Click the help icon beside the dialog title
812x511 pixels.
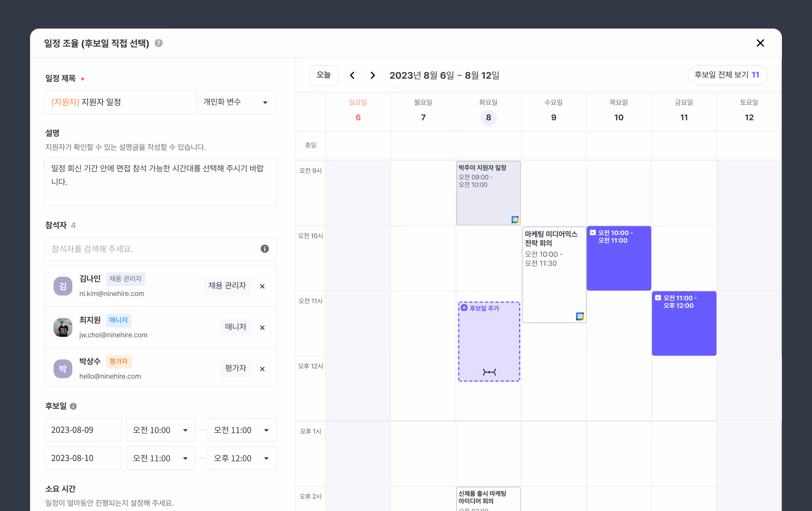pos(159,43)
